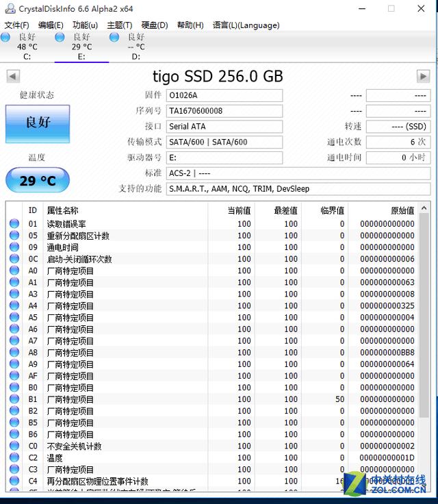Click status icon of row B1

[14, 399]
